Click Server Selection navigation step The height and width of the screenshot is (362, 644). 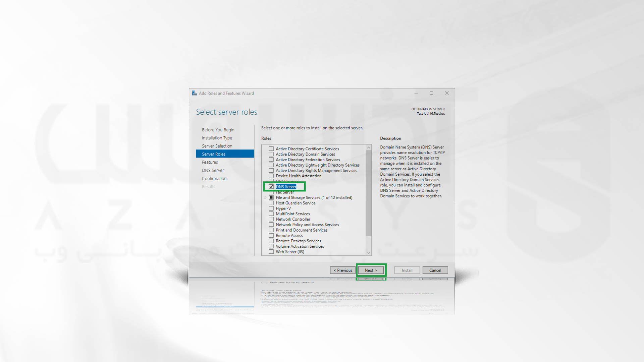click(x=217, y=146)
